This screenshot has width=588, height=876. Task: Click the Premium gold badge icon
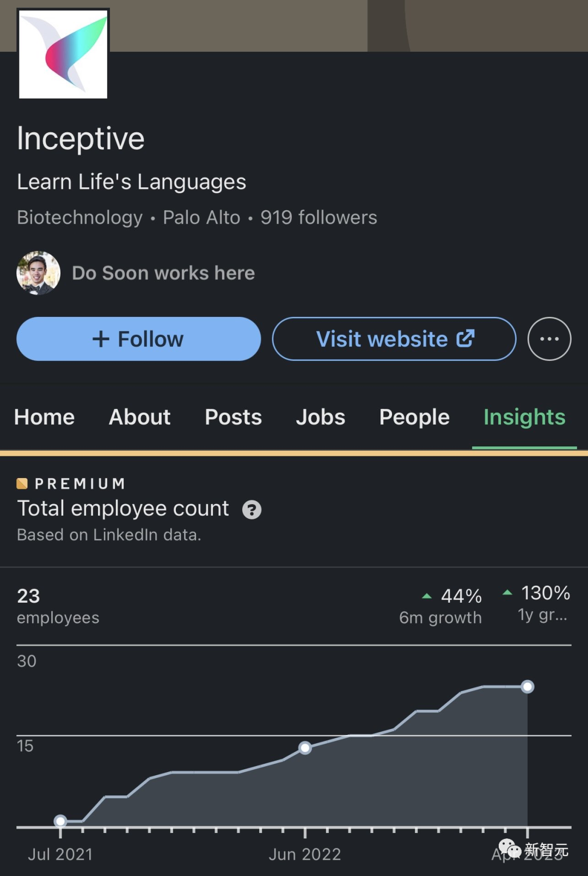click(x=22, y=483)
